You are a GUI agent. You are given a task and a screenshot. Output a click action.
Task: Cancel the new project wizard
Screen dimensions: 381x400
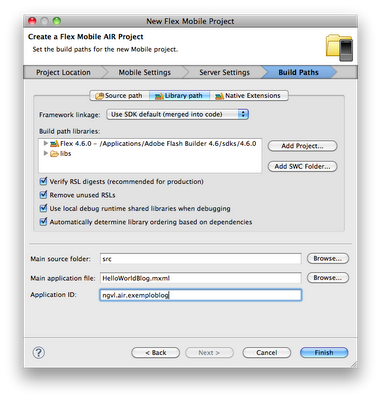(x=267, y=353)
